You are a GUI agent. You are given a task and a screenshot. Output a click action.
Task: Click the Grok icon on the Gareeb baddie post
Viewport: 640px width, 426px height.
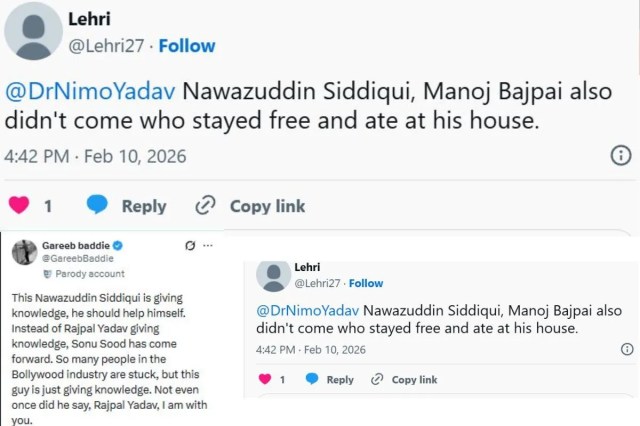tap(190, 245)
